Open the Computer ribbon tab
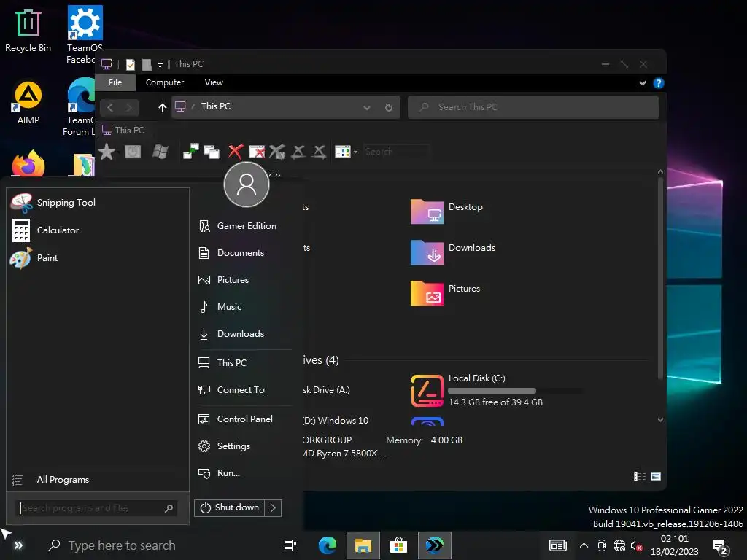 tap(165, 82)
